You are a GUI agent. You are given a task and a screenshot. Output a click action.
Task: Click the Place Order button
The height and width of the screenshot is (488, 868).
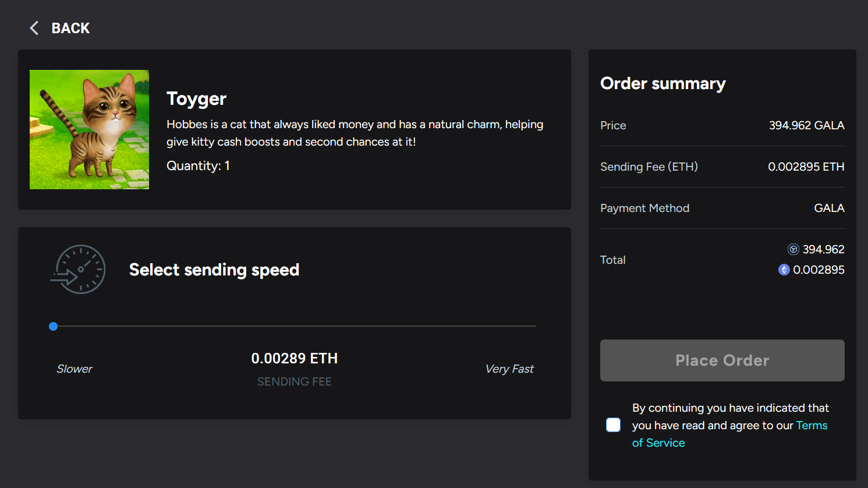(x=722, y=360)
